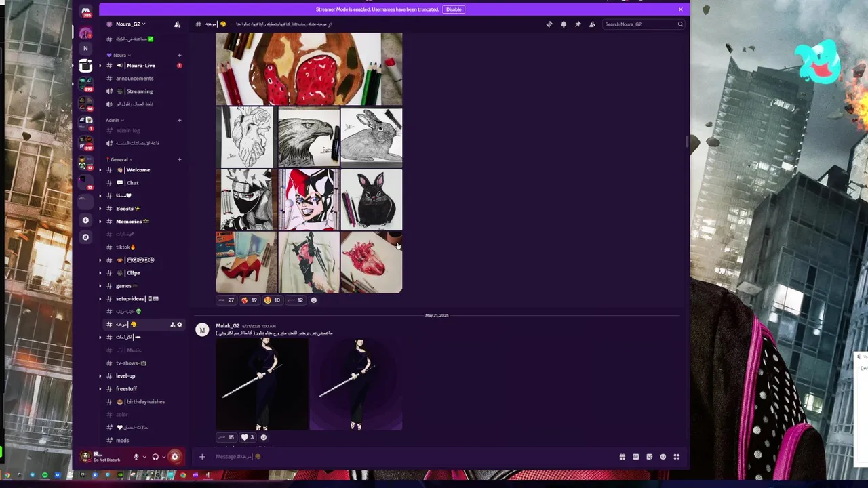Open microphone input options arrow
Image resolution: width=868 pixels, height=488 pixels.
pyautogui.click(x=144, y=457)
